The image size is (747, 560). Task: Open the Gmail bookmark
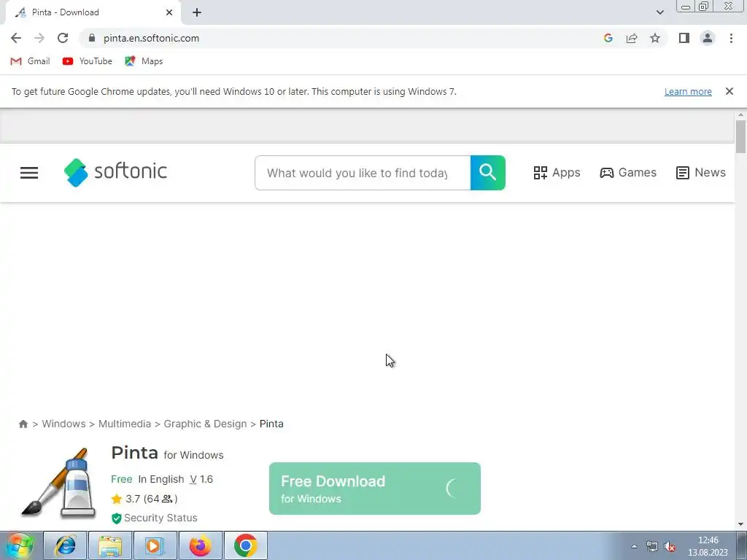30,61
